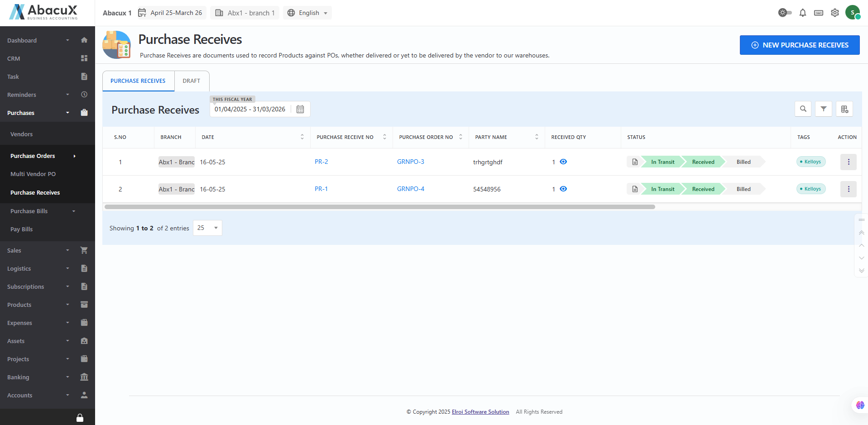
Task: Open the search icon in table header
Action: (x=803, y=109)
